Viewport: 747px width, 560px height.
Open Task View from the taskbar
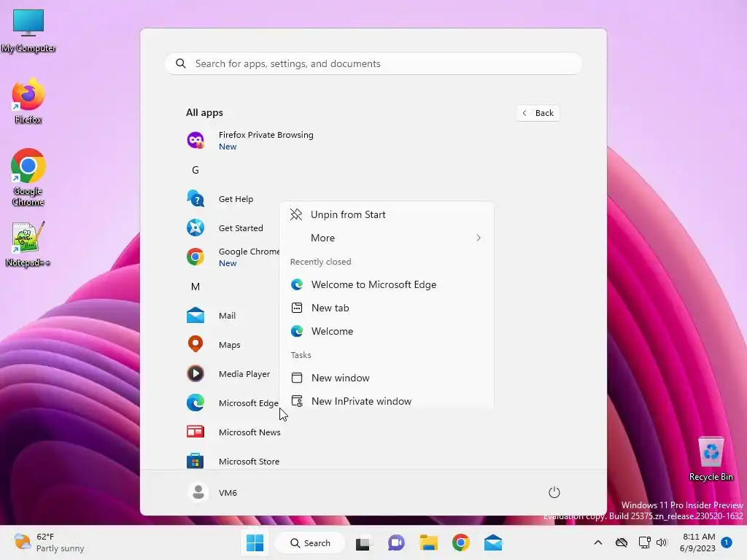[363, 542]
